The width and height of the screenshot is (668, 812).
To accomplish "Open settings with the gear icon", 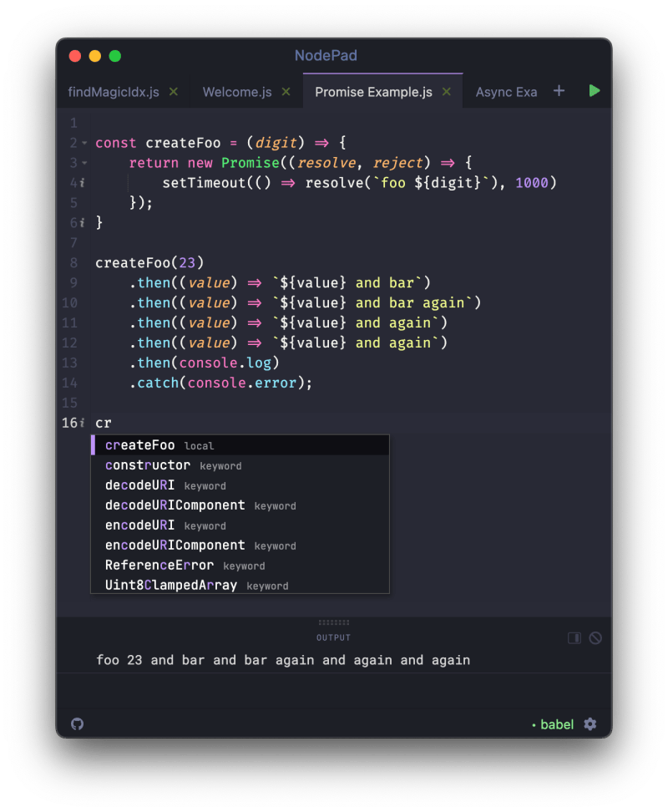I will pos(590,724).
